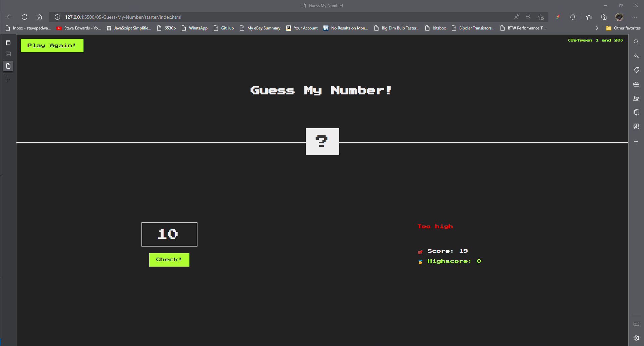Viewport: 644px width, 346px height.
Task: Add this page to favorites
Action: 541,17
